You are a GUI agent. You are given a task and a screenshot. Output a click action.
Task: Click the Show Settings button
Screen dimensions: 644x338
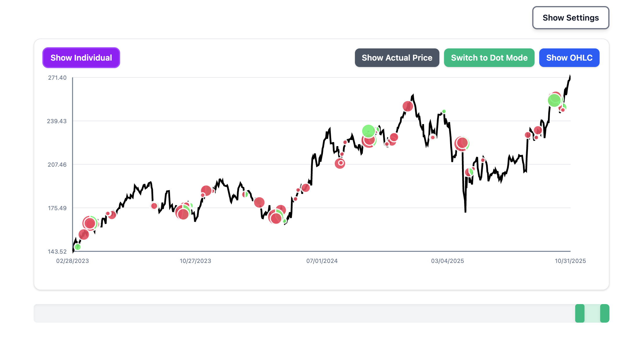tap(570, 18)
